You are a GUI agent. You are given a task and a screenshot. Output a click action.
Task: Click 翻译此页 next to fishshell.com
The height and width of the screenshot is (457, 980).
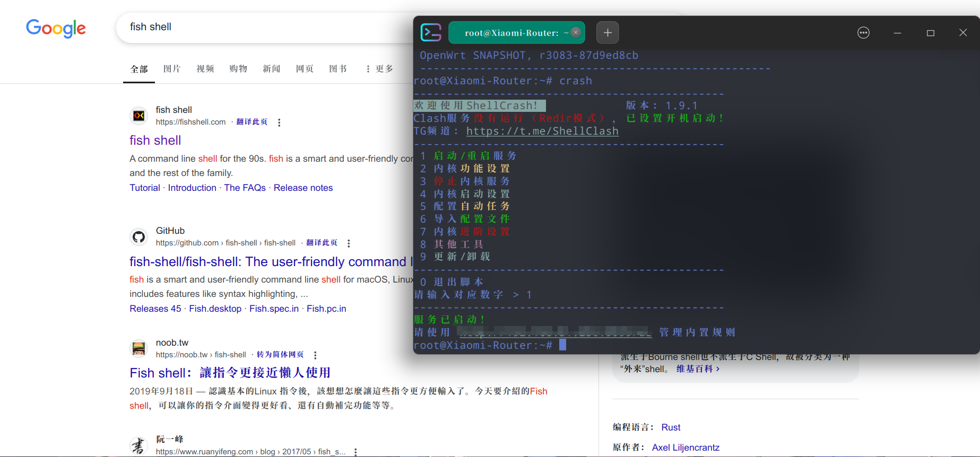pos(252,122)
